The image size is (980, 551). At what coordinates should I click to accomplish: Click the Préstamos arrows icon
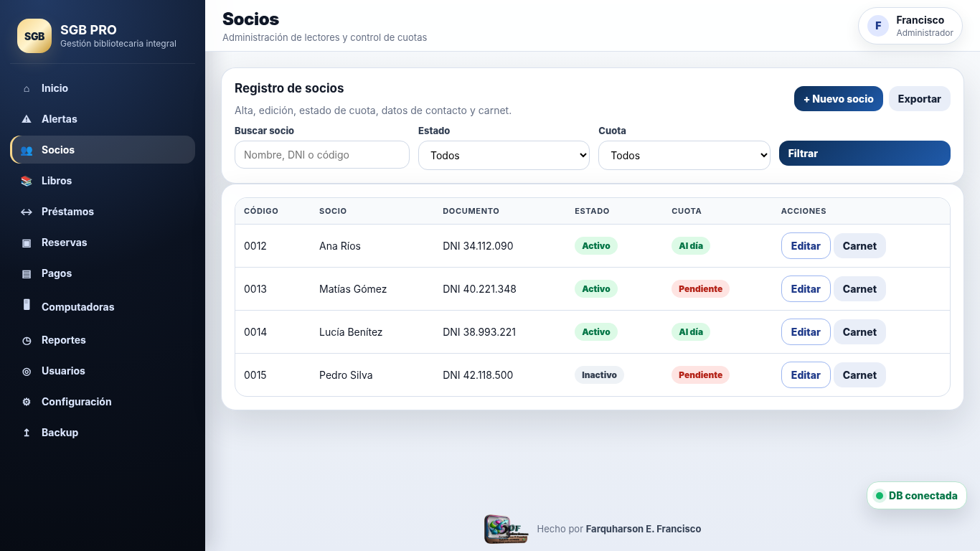coord(27,212)
